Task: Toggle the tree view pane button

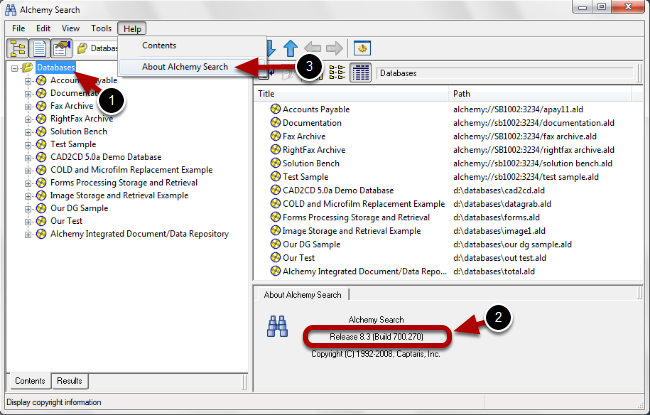Action: coord(17,49)
